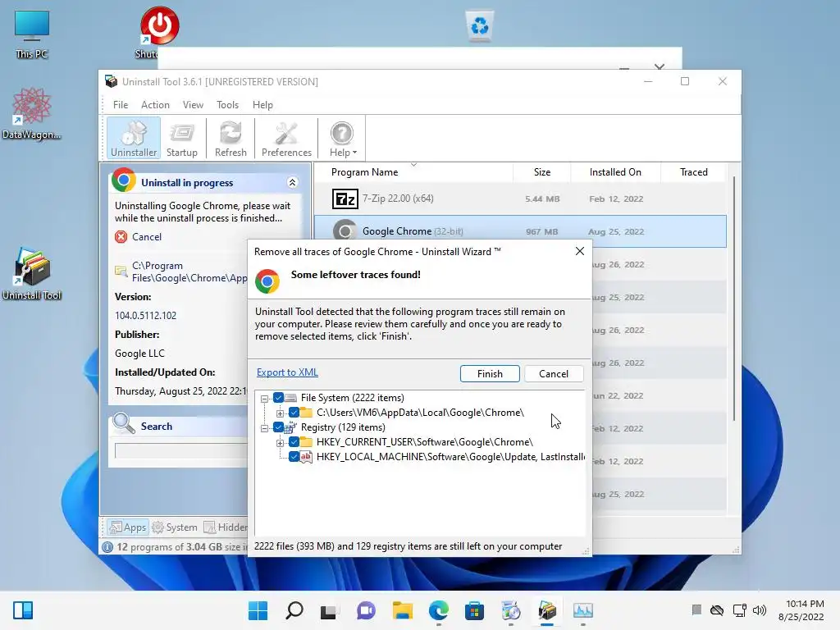
Task: Click the Export to XML link
Action: (x=287, y=372)
